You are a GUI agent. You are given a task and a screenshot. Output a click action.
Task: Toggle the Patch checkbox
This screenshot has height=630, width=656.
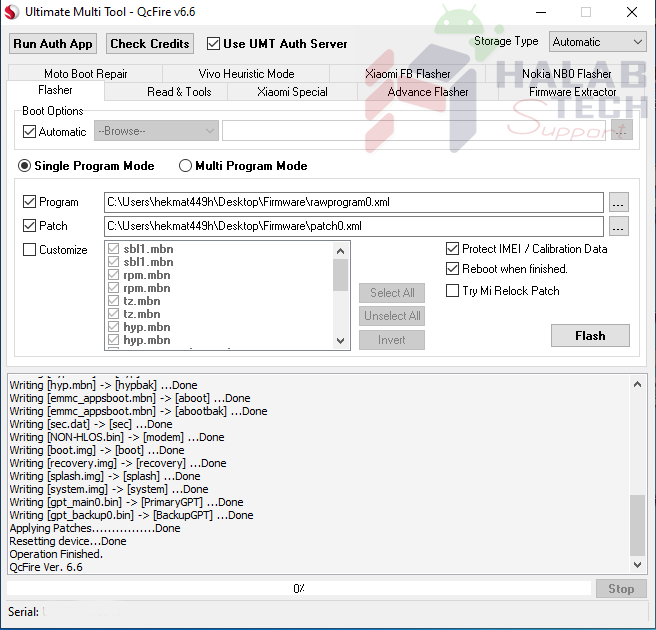point(29,225)
